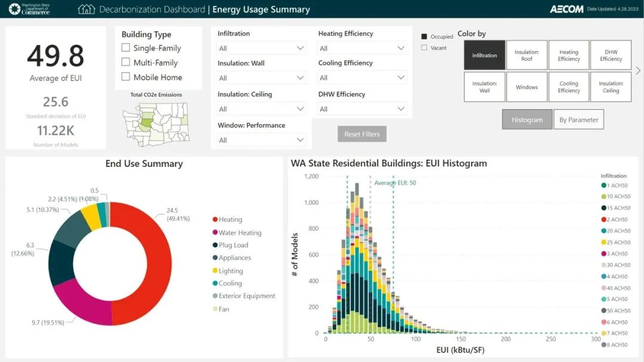Color chart by DHW Efficiency
Screen dimensions: 644x362
click(x=611, y=55)
